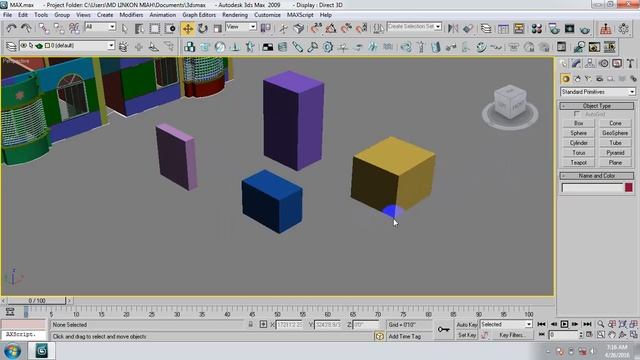This screenshot has height=360, width=640.
Task: Click the 0 / 100 time slider
Action: [37, 300]
